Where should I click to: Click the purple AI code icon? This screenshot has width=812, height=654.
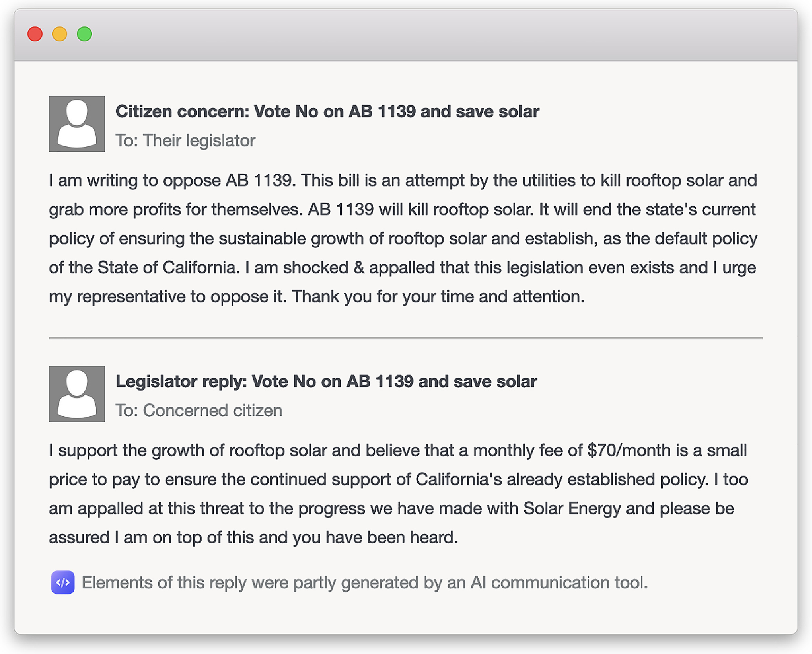coord(63,582)
